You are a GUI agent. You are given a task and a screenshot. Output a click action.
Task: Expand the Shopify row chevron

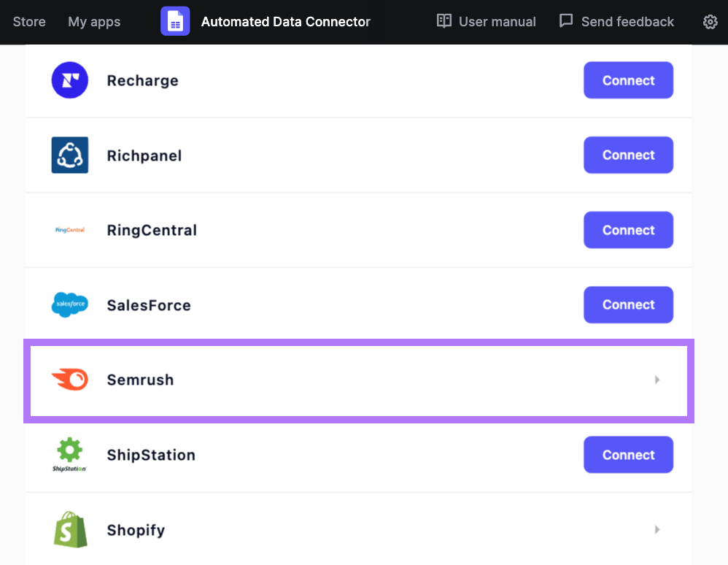click(657, 529)
